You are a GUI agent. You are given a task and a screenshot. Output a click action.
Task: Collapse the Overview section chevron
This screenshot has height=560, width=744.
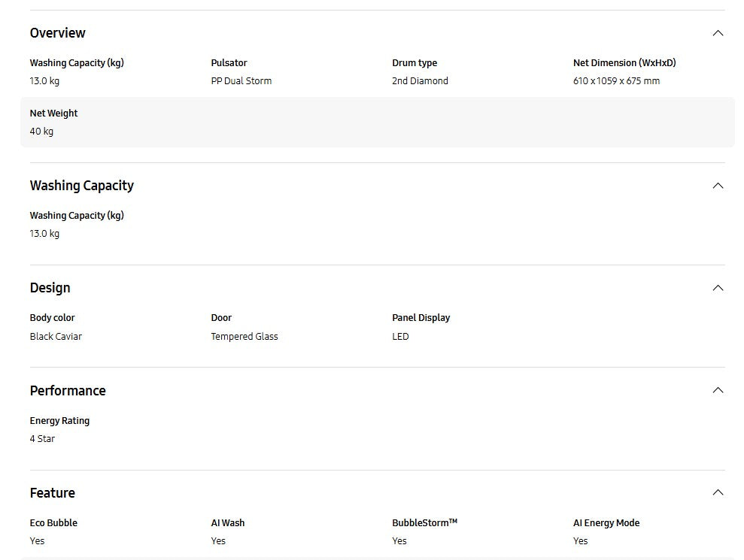[x=718, y=33]
